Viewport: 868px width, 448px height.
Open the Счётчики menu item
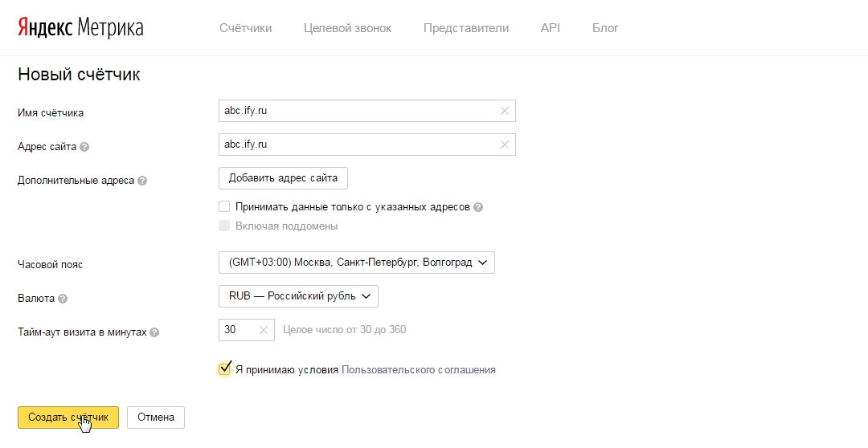tap(245, 28)
